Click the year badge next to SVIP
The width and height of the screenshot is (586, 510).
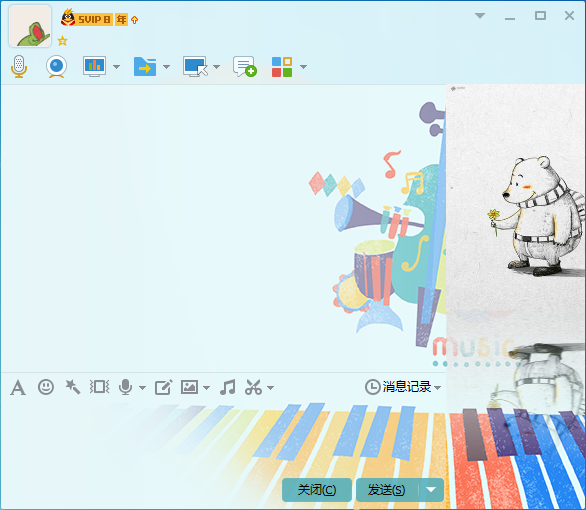(x=121, y=19)
